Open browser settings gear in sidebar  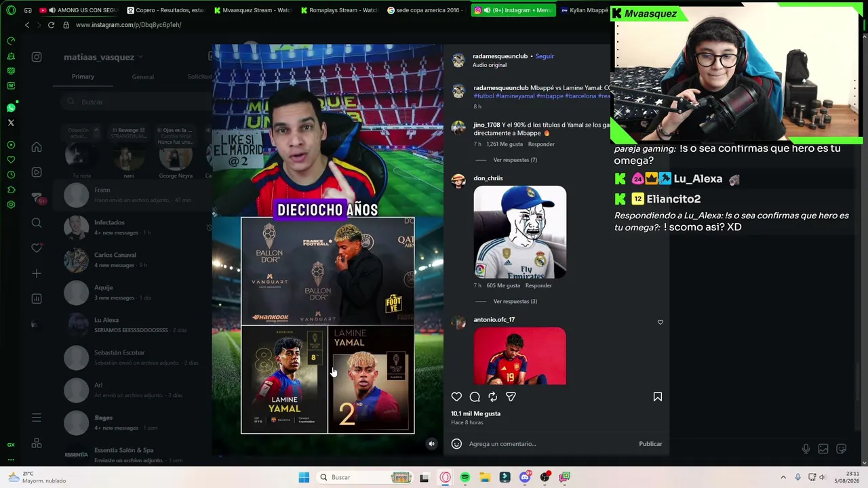point(11,205)
